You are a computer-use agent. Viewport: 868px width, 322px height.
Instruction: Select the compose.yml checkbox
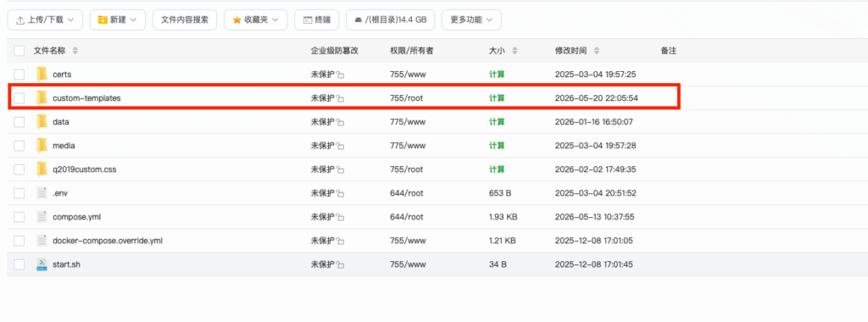click(x=19, y=217)
